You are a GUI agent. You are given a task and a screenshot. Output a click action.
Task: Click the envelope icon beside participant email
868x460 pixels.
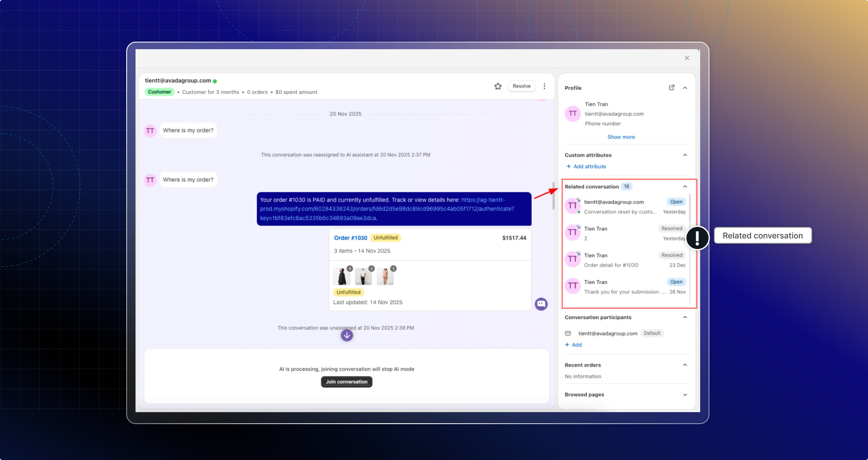pyautogui.click(x=568, y=333)
